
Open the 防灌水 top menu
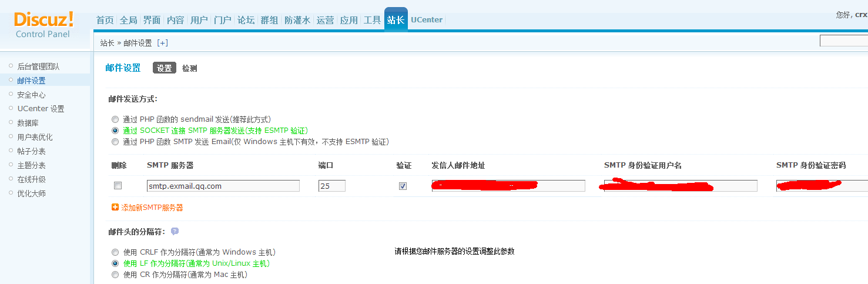pyautogui.click(x=297, y=20)
